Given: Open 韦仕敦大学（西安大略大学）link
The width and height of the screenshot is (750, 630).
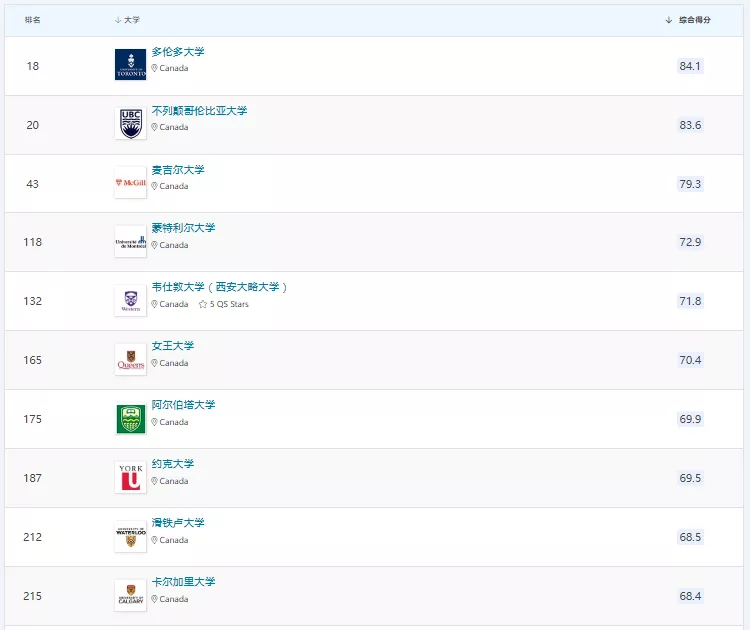Looking at the screenshot, I should 220,287.
